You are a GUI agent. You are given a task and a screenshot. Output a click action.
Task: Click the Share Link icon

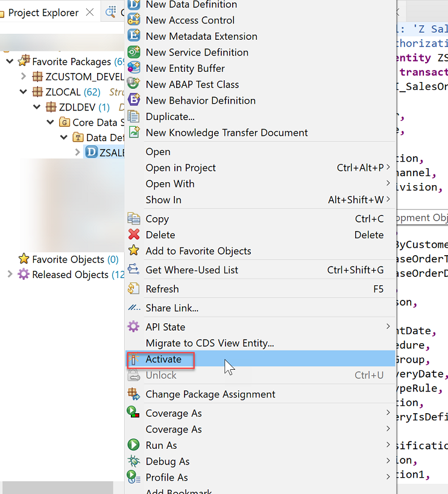pyautogui.click(x=134, y=308)
